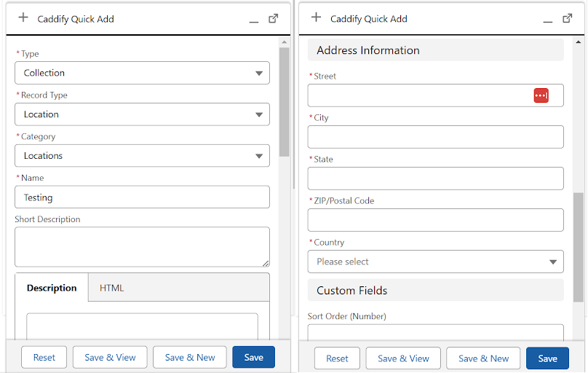Click Save & New in the right panel

(x=483, y=358)
